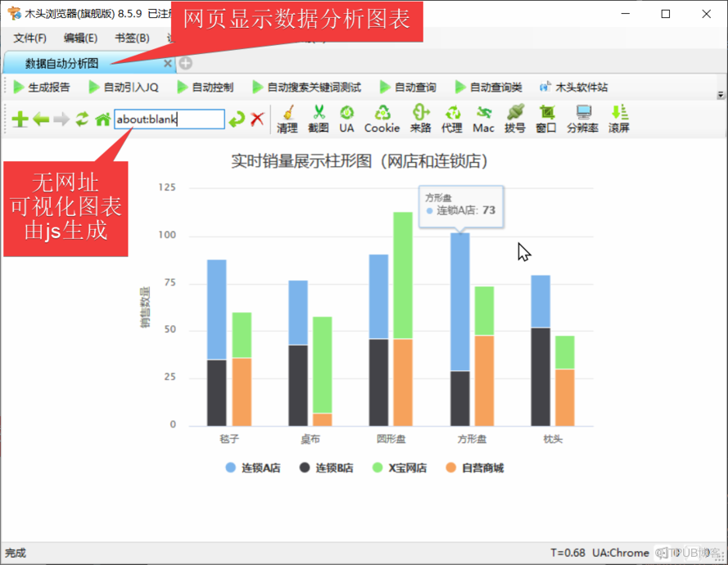Click the Mac address icon
Image resolution: width=728 pixels, height=565 pixels.
coord(483,119)
